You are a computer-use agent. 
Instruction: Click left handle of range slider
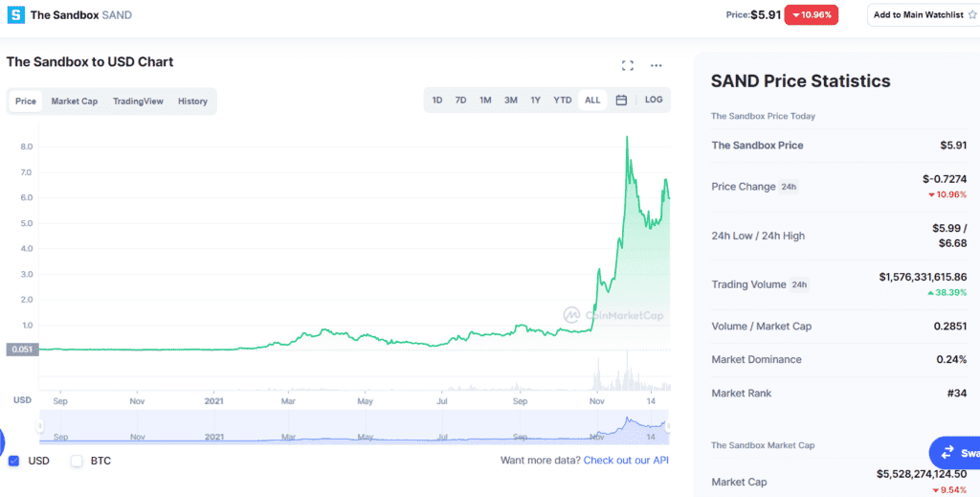click(40, 426)
